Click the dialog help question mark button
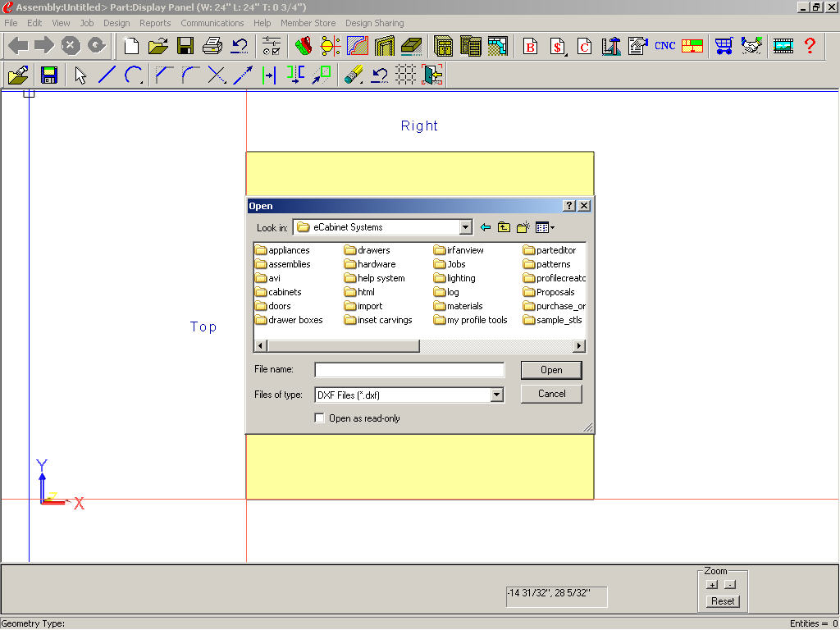 click(569, 206)
